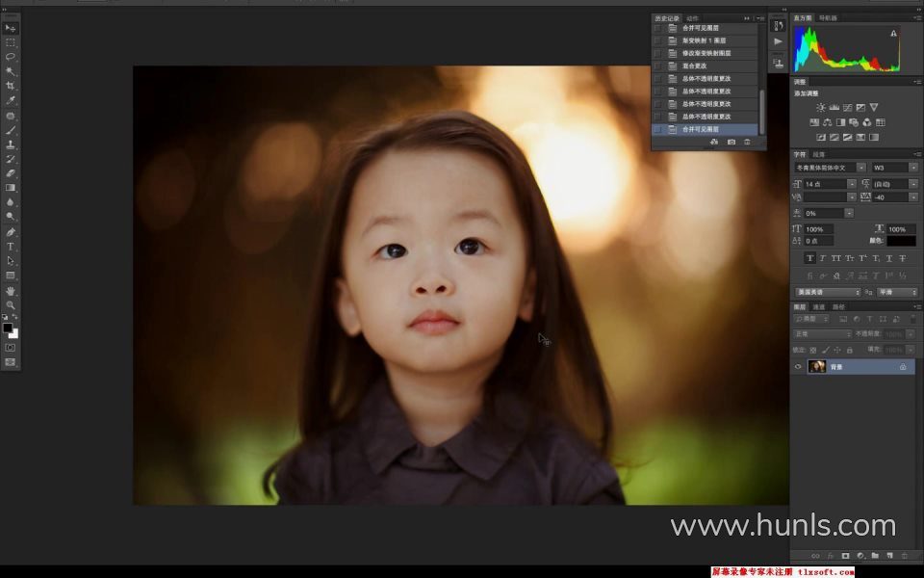Screen dimensions: 924x578
Task: Add Color Balance scales icon
Action: click(828, 122)
